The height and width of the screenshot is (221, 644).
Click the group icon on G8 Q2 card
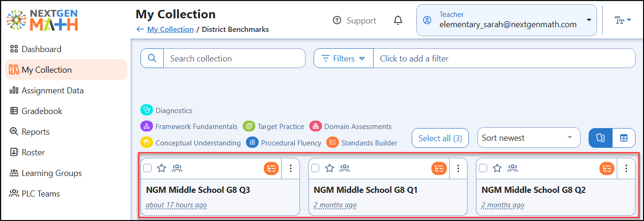[x=513, y=168]
